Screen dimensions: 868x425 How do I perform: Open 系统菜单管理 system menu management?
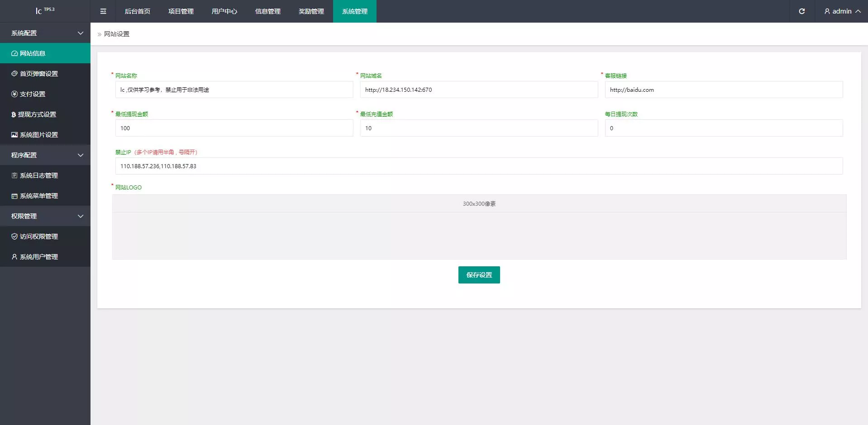point(39,196)
